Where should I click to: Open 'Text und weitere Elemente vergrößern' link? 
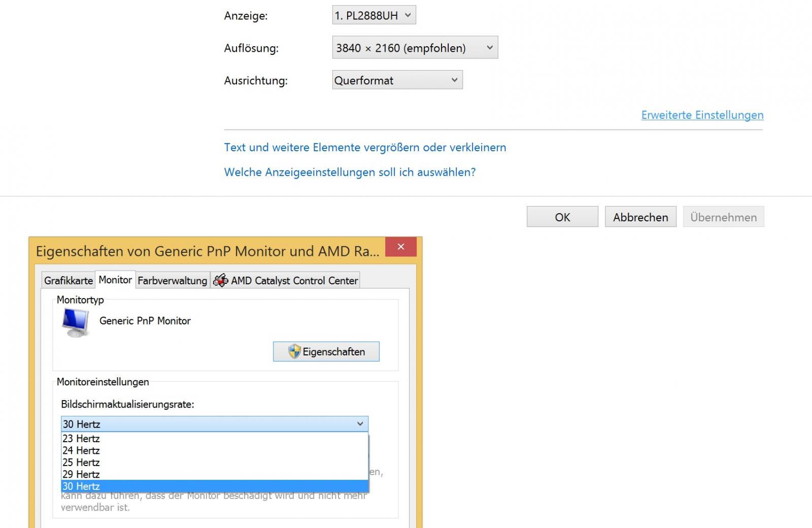(x=365, y=147)
